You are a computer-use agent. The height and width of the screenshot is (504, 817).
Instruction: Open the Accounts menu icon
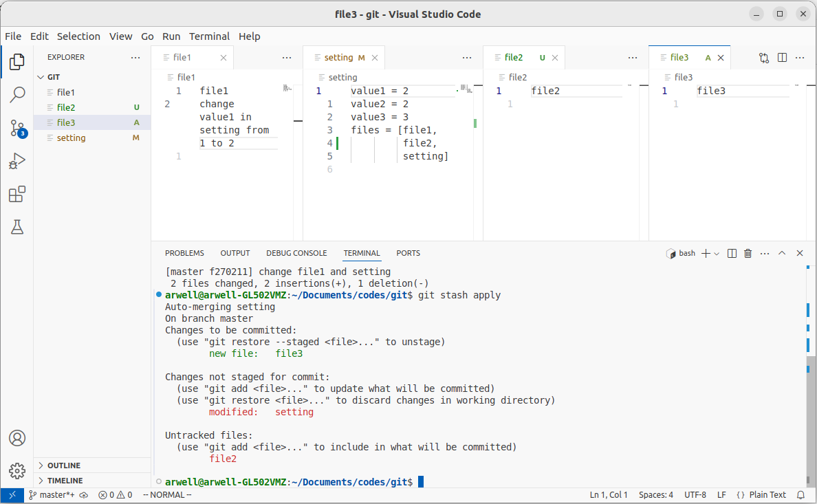(17, 438)
